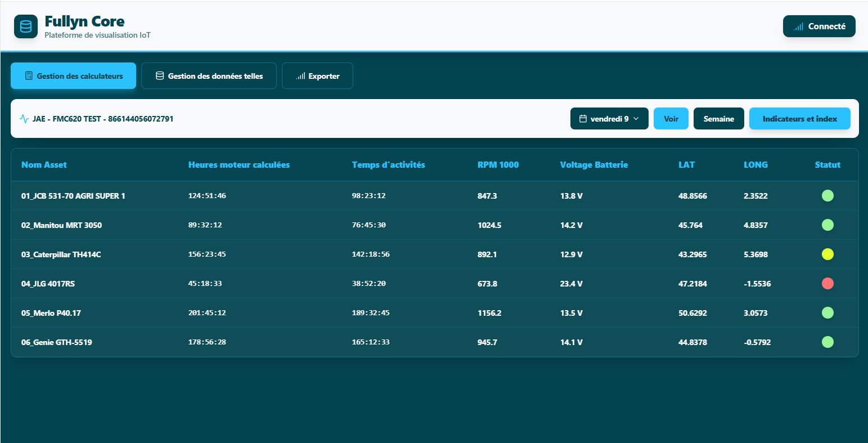Click yellow status dot for 03_Caterpillar TH414C
Image resolution: width=868 pixels, height=443 pixels.
click(827, 254)
